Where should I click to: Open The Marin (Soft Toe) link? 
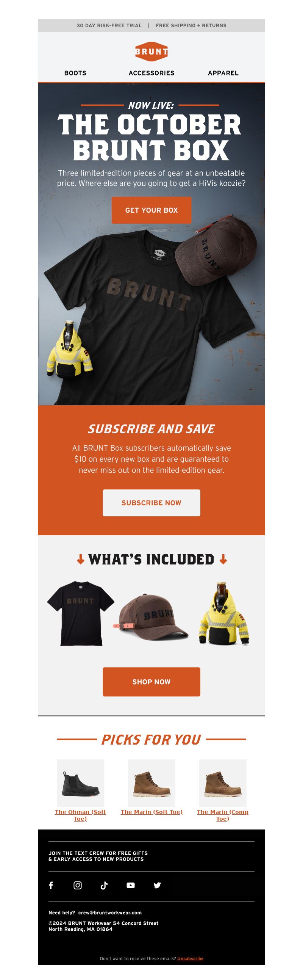click(151, 811)
